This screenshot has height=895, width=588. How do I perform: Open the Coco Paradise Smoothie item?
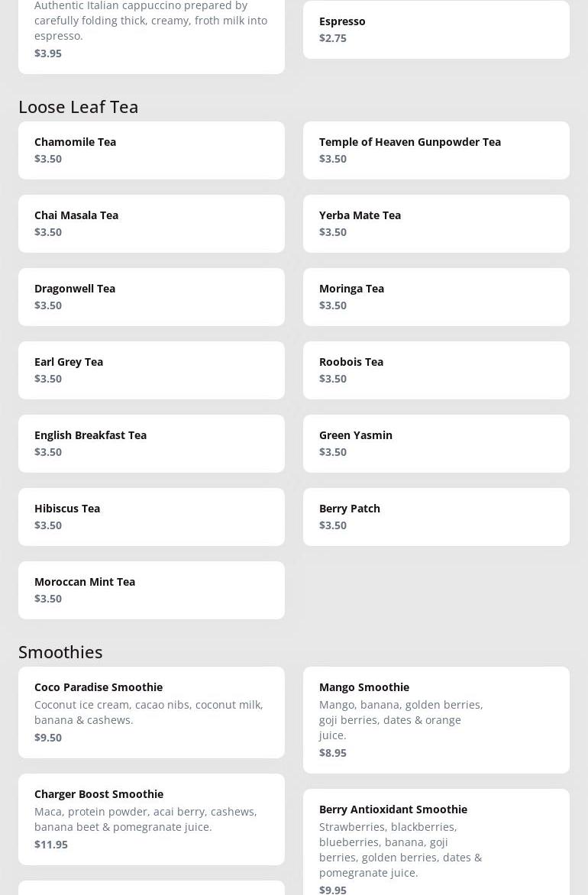pos(151,712)
